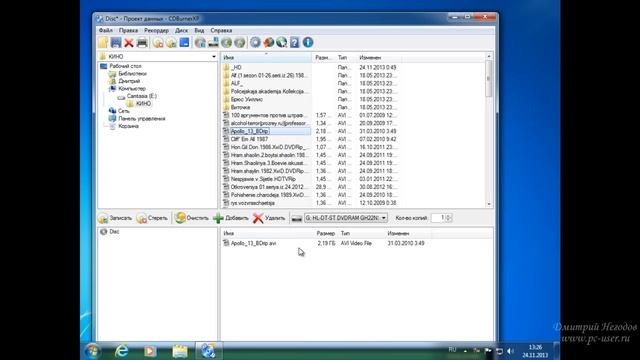
Task: Click the blue circular info icon
Action: pyautogui.click(x=308, y=42)
